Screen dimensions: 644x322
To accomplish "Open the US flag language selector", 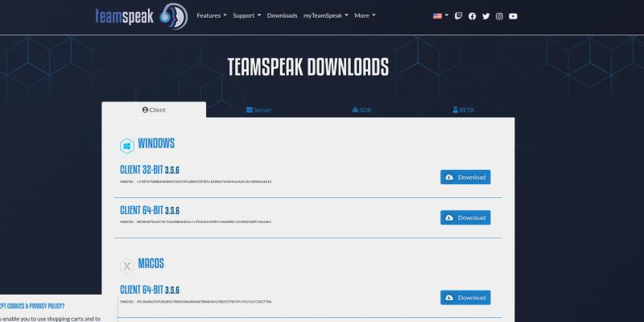I will [x=440, y=15].
